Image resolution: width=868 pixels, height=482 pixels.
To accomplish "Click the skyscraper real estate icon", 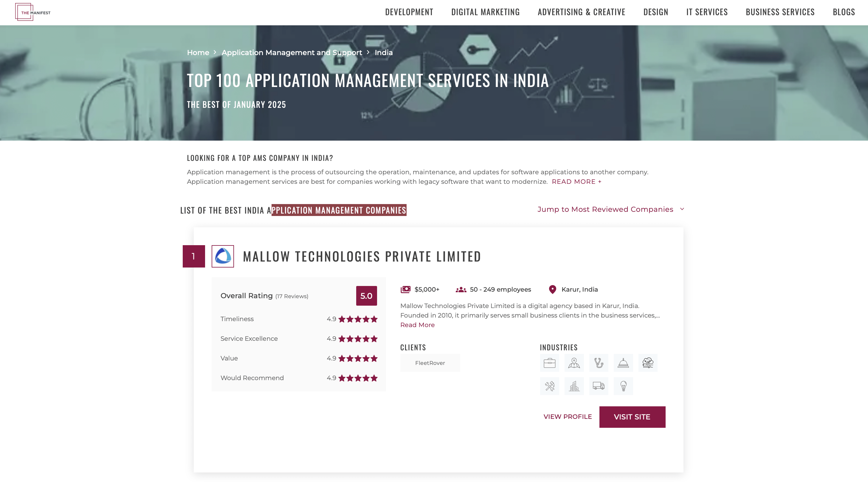I will click(x=574, y=386).
